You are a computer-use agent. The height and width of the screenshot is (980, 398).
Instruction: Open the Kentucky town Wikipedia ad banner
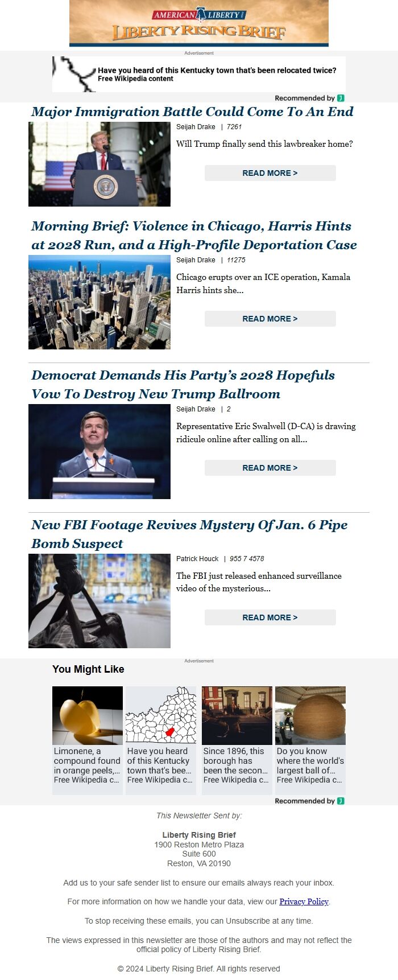(x=199, y=74)
